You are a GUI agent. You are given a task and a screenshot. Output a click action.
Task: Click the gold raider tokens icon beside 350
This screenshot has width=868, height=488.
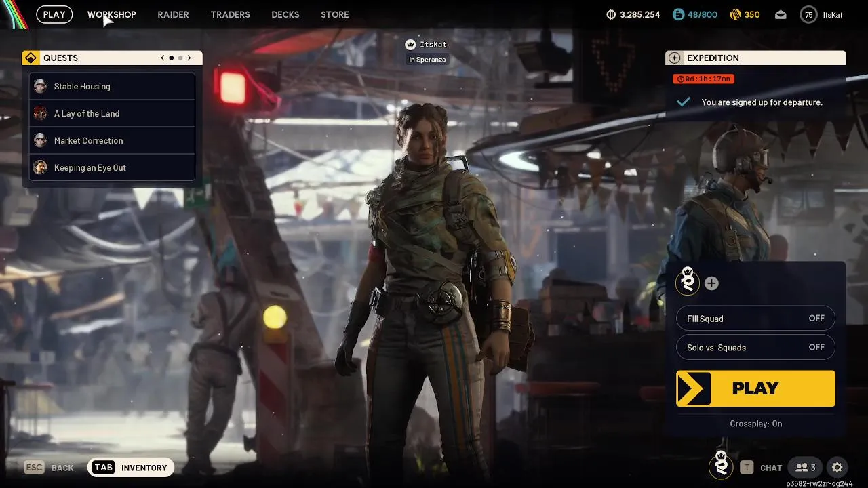point(735,14)
